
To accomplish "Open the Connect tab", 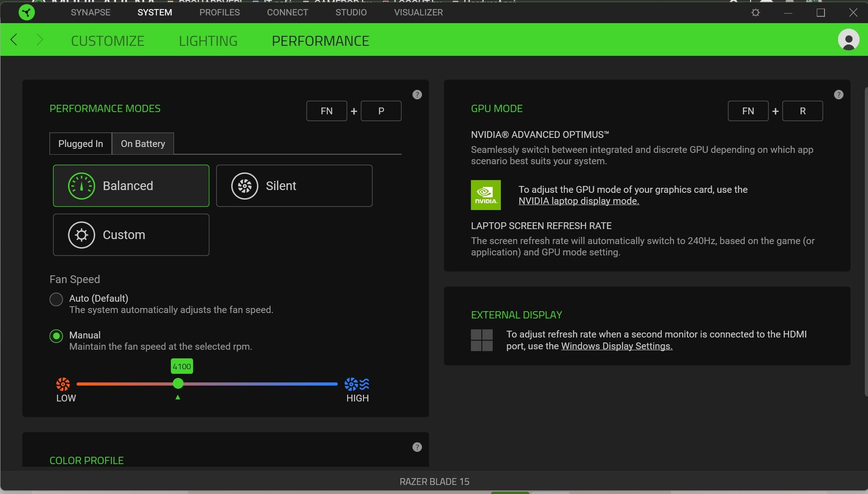I will [x=287, y=12].
